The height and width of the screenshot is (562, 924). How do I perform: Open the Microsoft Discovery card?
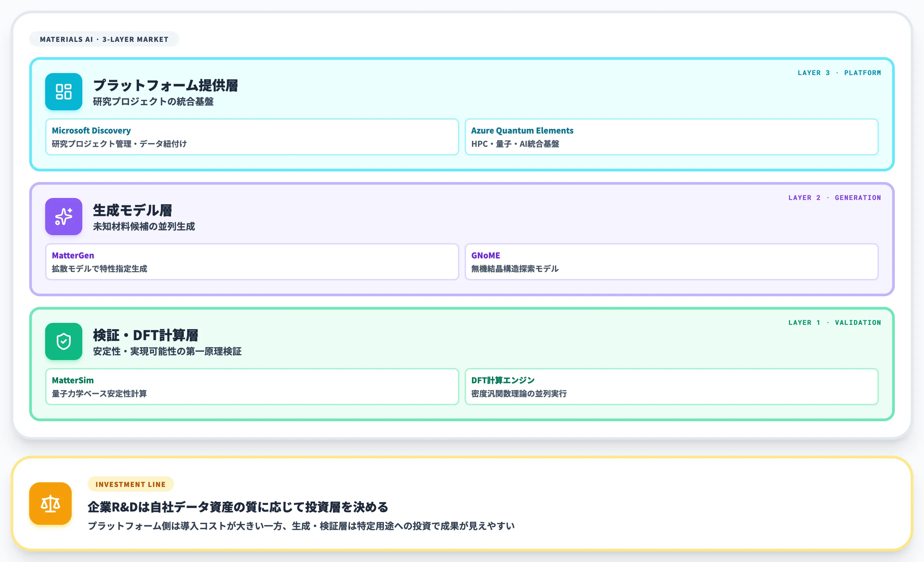pyautogui.click(x=252, y=137)
